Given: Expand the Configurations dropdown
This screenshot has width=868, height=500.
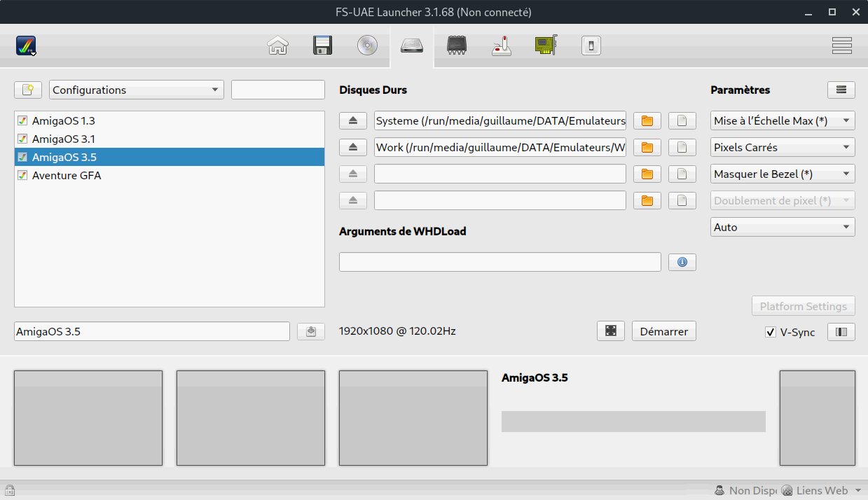Looking at the screenshot, I should (137, 90).
